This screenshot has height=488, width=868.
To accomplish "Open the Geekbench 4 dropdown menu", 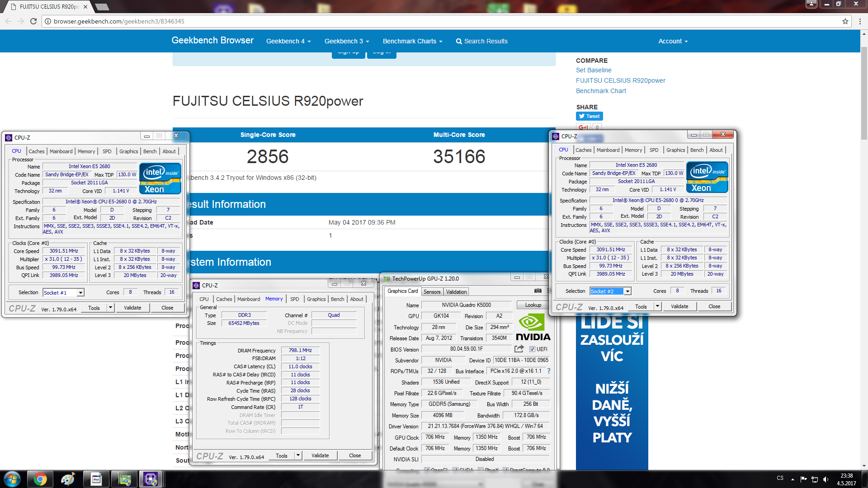I will [288, 41].
